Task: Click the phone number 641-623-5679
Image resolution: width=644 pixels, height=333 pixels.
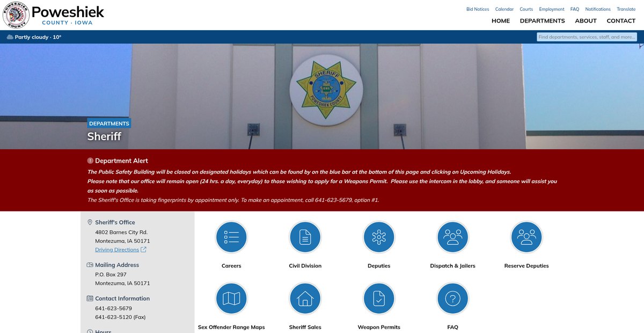Action: [113, 308]
